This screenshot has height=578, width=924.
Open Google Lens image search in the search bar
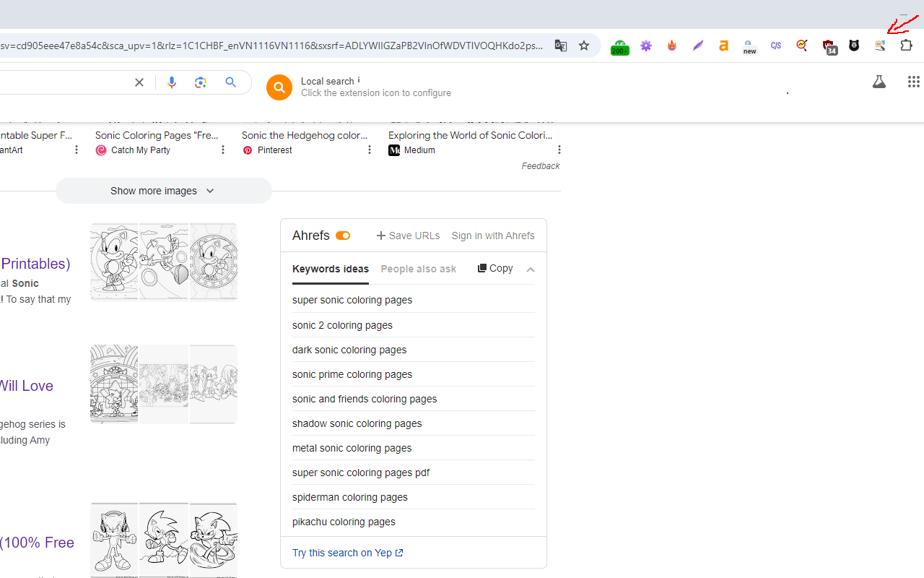coord(201,82)
